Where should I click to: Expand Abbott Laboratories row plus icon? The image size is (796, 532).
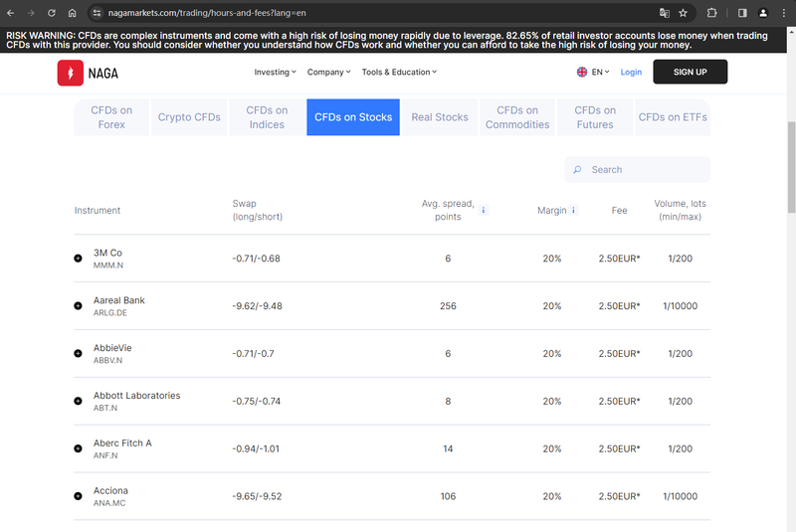[x=78, y=401]
